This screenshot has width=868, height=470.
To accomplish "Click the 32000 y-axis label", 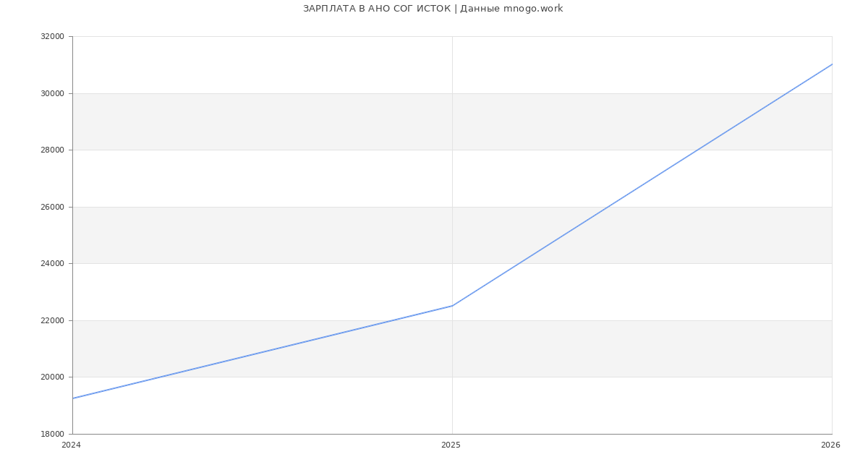I will 52,37.
